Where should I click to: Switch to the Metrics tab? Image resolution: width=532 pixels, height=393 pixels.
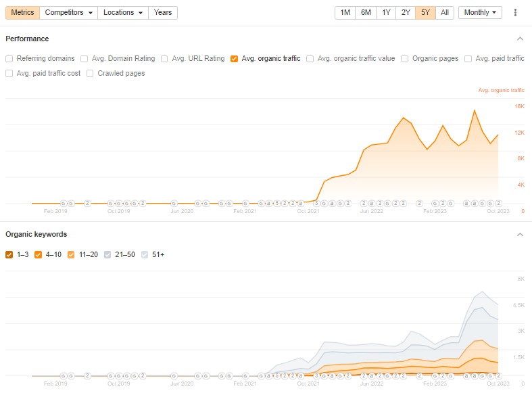[x=22, y=13]
